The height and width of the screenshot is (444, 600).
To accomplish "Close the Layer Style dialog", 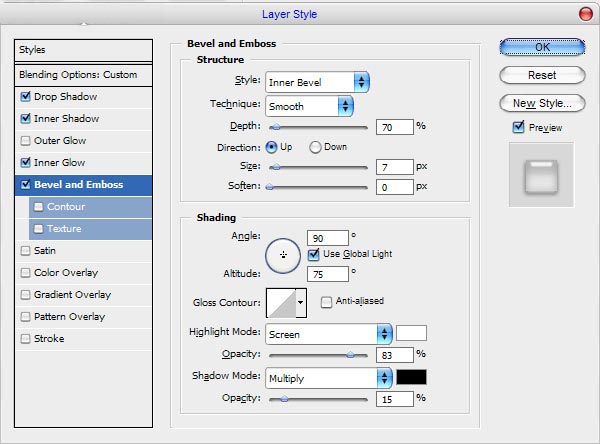I will 584,14.
